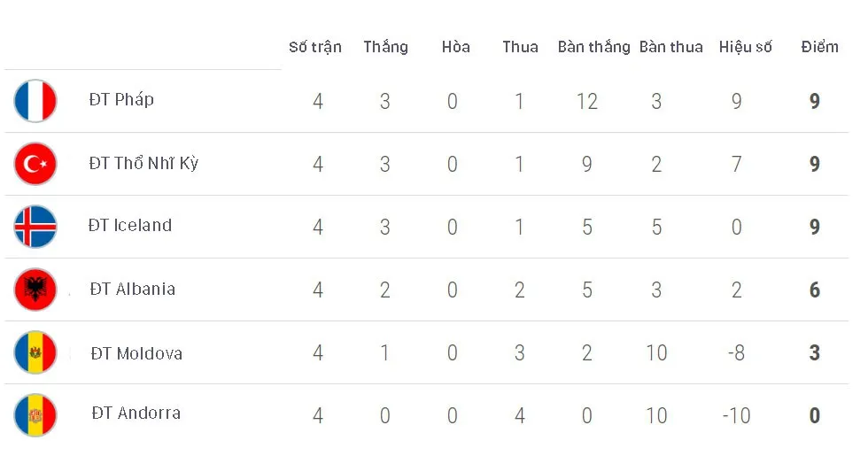868x456 pixels.
Task: Open the ĐT Pháp team link
Action: pyautogui.click(x=121, y=99)
